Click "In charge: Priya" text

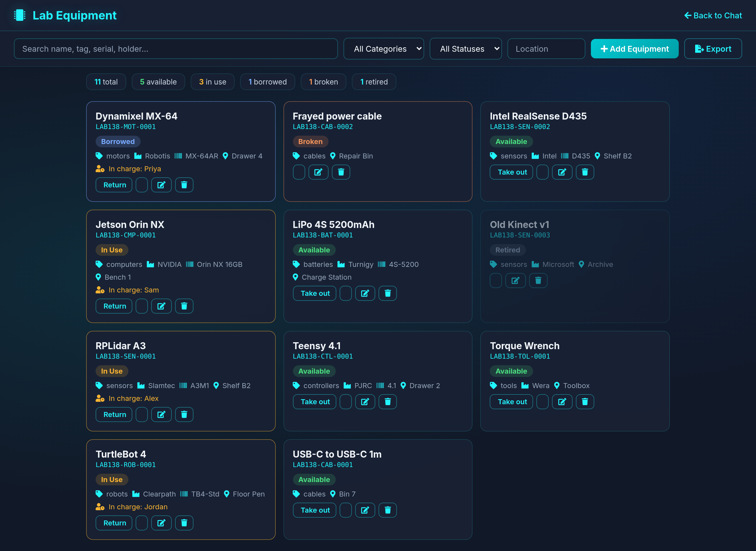[135, 169]
